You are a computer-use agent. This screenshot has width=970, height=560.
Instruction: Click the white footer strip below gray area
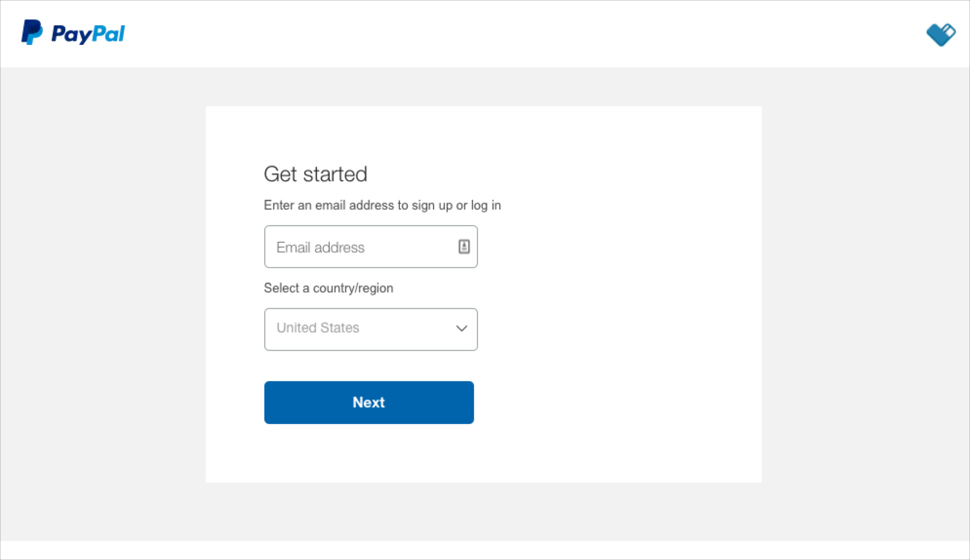tap(485, 550)
